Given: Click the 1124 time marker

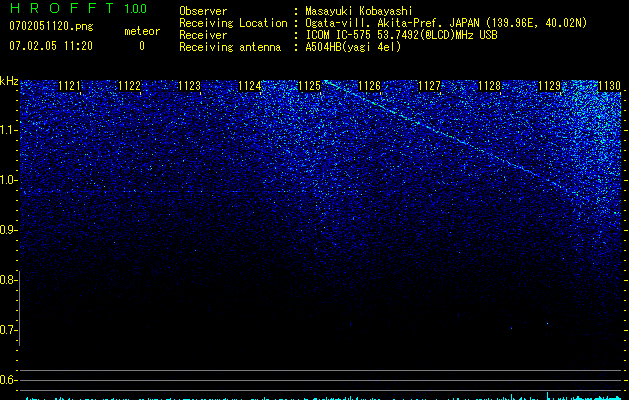Looking at the screenshot, I should (250, 86).
